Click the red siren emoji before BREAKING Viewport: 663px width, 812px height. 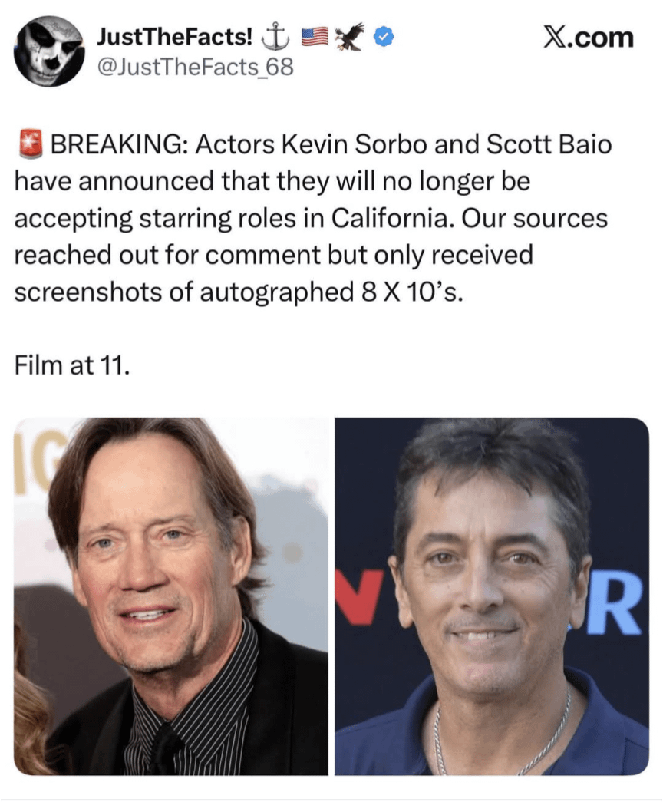coord(31,144)
